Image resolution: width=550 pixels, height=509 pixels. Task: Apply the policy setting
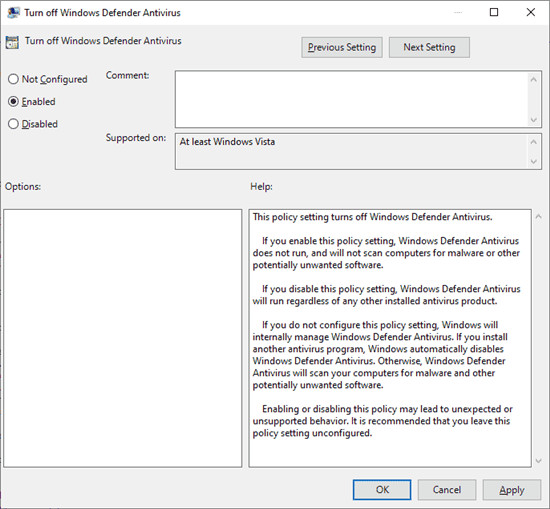(512, 490)
